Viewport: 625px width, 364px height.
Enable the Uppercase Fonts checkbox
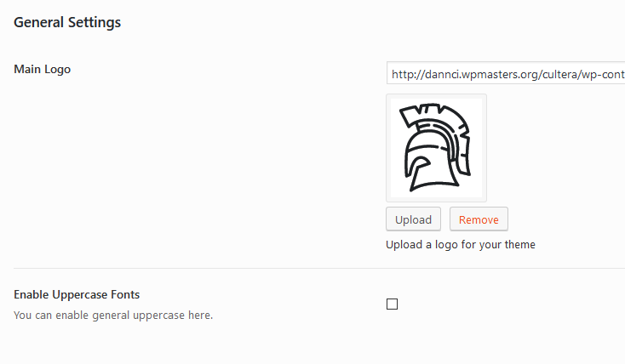[x=392, y=304]
